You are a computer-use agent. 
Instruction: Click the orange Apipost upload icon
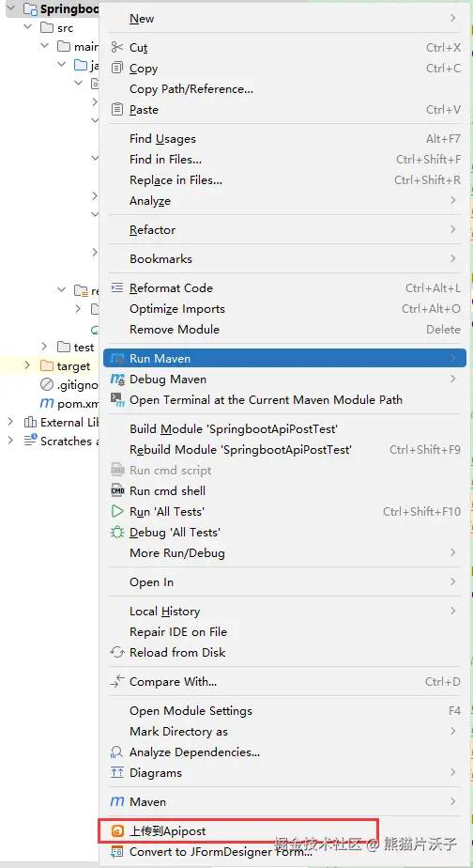(117, 831)
